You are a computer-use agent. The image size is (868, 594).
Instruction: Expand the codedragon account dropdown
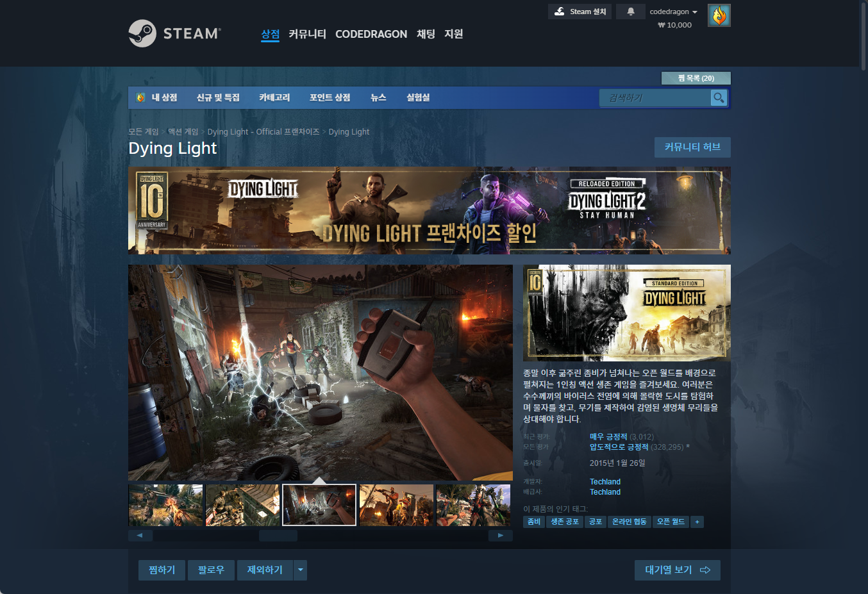pos(673,12)
